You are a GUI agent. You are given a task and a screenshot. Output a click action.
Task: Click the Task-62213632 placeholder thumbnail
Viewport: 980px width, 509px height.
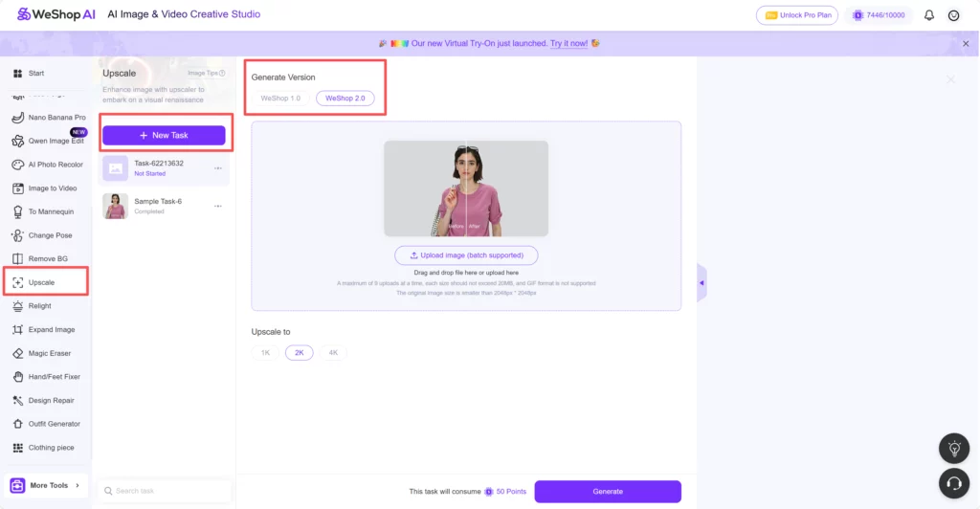(x=115, y=168)
